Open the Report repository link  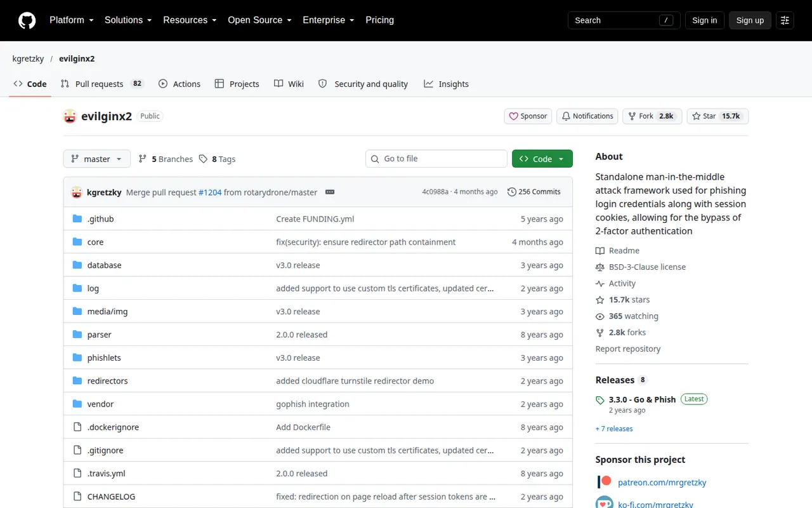(627, 349)
